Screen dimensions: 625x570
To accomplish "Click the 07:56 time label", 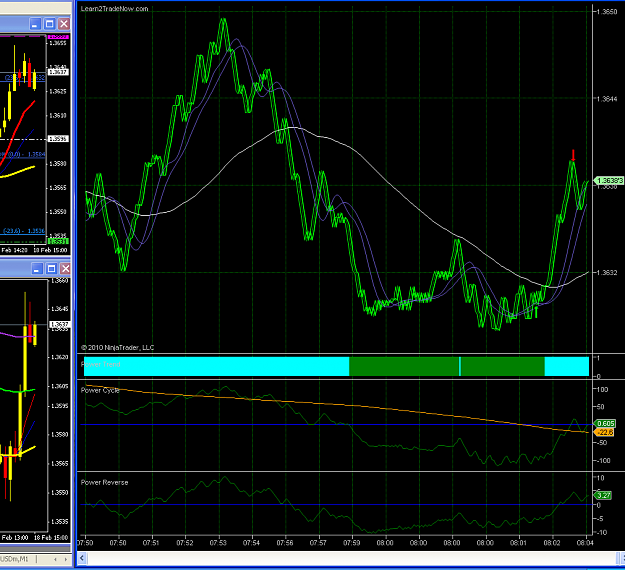I will tap(285, 543).
